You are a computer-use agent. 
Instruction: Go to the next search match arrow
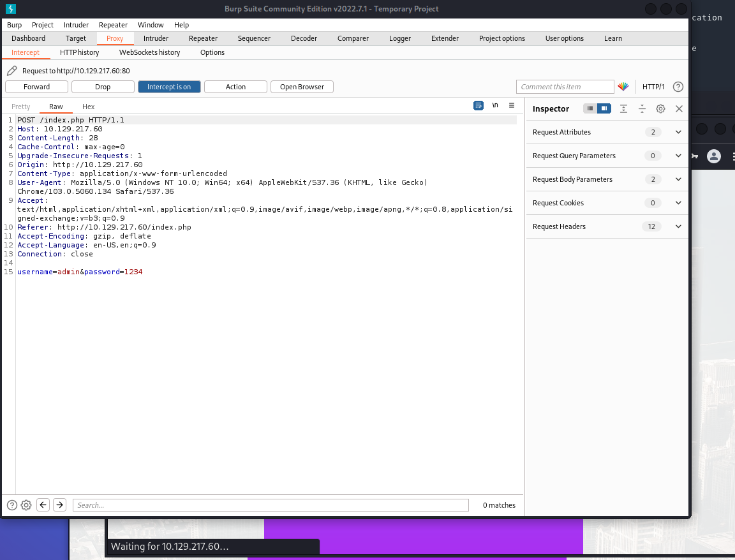pyautogui.click(x=59, y=505)
